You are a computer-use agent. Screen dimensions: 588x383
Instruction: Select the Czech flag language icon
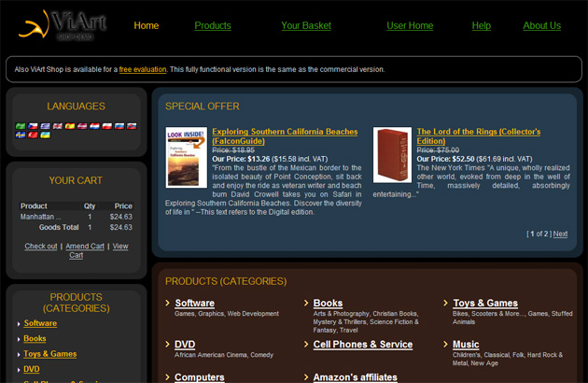point(33,126)
